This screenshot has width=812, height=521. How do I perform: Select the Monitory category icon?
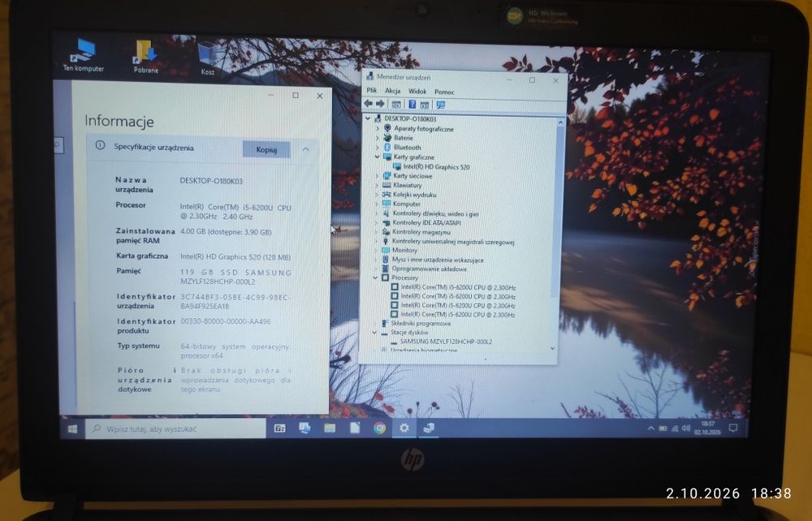click(x=385, y=250)
